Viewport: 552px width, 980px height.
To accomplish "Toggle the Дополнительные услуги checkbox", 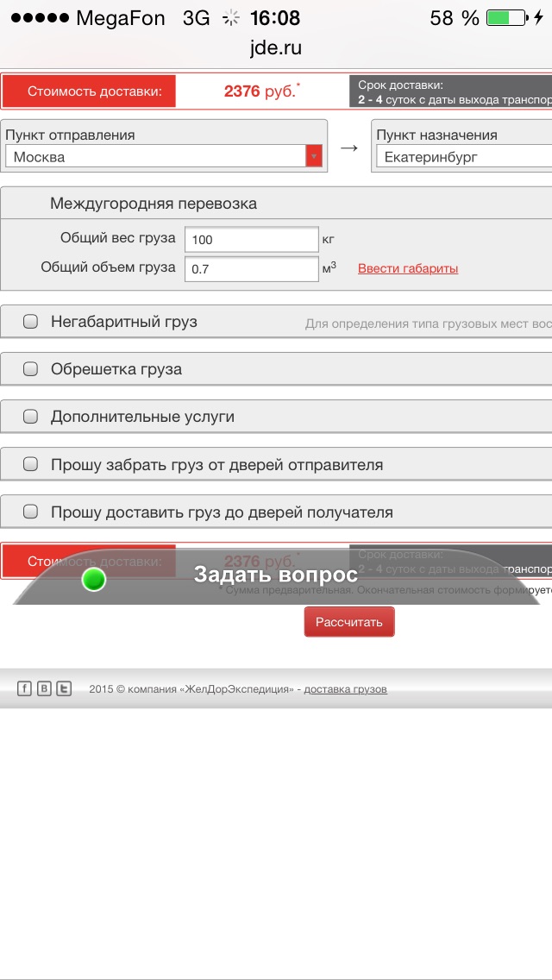I will click(30, 417).
